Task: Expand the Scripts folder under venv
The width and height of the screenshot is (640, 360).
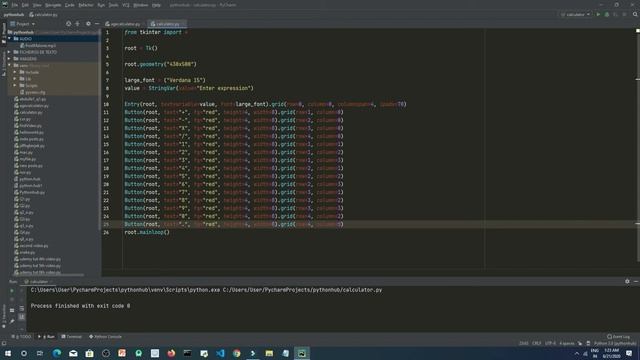Action: pos(15,85)
